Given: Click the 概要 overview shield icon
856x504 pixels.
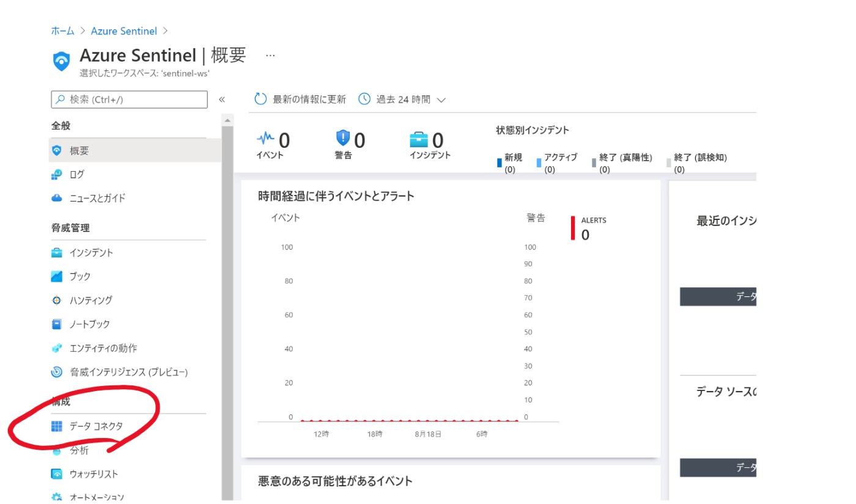Looking at the screenshot, I should pyautogui.click(x=57, y=150).
